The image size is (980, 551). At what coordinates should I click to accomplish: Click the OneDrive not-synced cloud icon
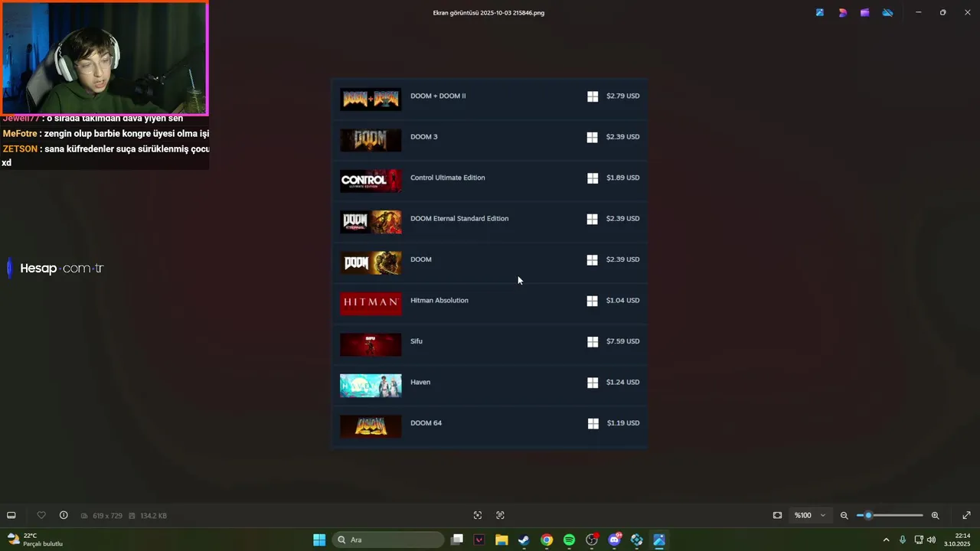pos(887,12)
